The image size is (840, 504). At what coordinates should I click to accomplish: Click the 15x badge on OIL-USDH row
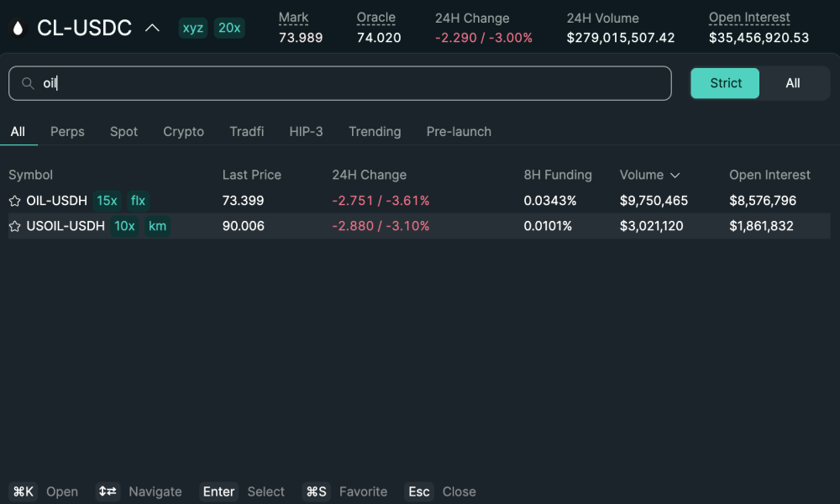[107, 201]
